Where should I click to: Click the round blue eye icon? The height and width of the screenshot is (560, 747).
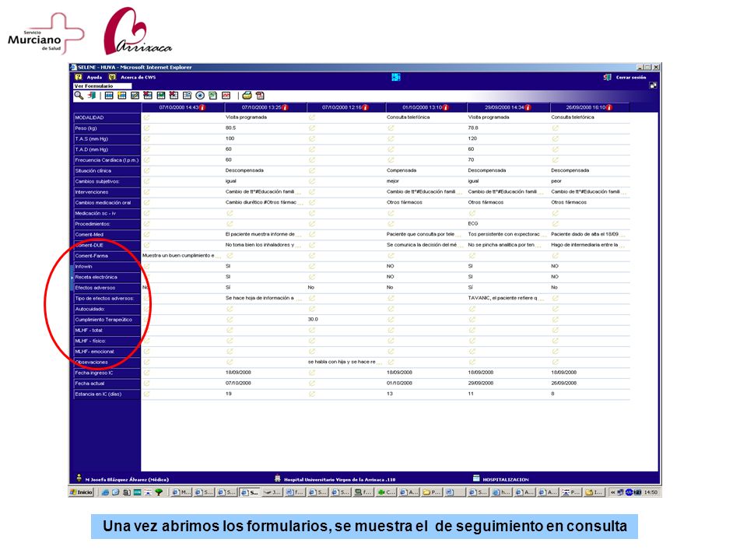pos(200,96)
